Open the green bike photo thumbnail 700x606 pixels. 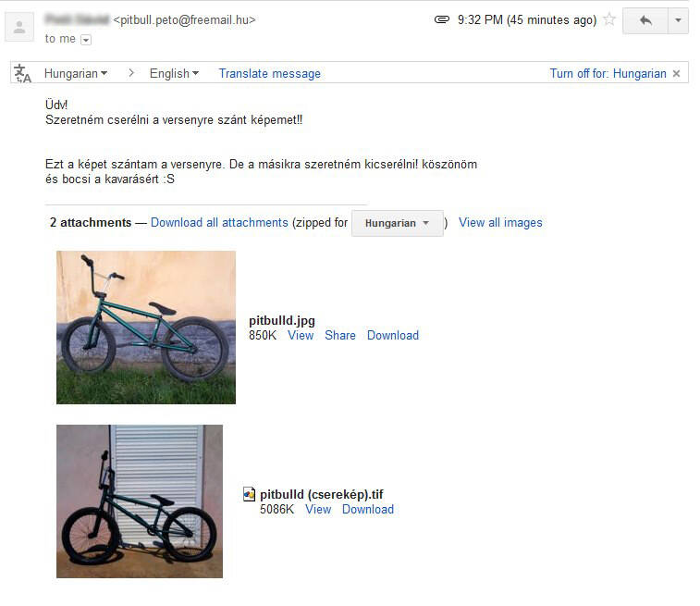[146, 328]
